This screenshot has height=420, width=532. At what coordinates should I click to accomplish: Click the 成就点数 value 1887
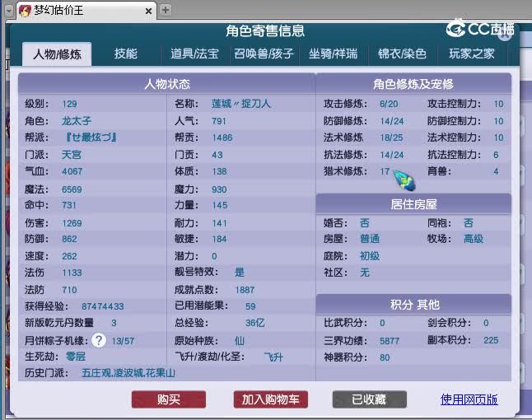click(245, 290)
